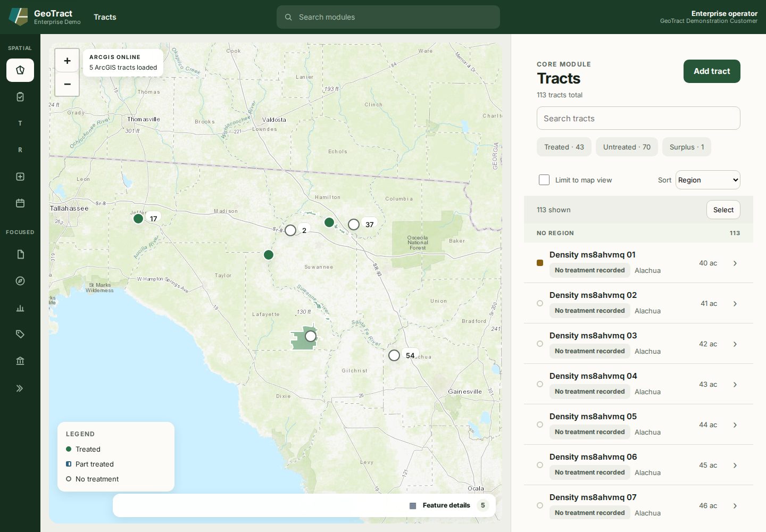This screenshot has height=532, width=766.
Task: Toggle the Untreated · 70 filter
Action: click(627, 147)
